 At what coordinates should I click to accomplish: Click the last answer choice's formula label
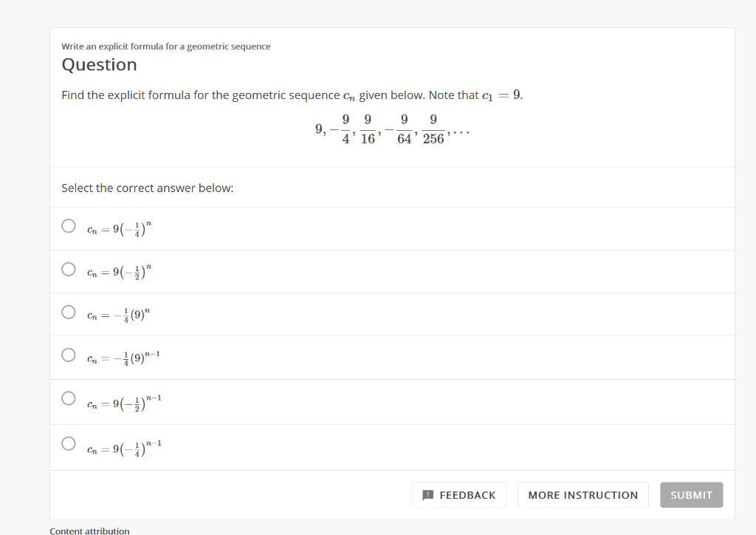point(124,444)
